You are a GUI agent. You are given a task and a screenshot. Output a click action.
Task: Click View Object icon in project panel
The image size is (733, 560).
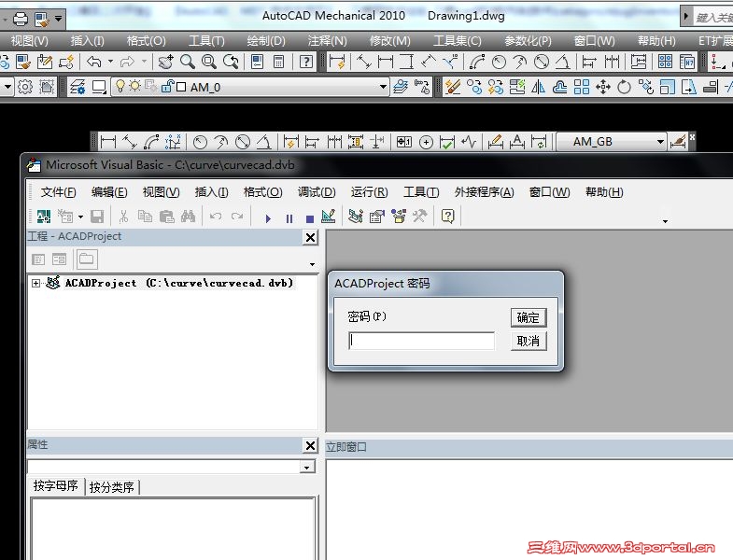[x=60, y=259]
